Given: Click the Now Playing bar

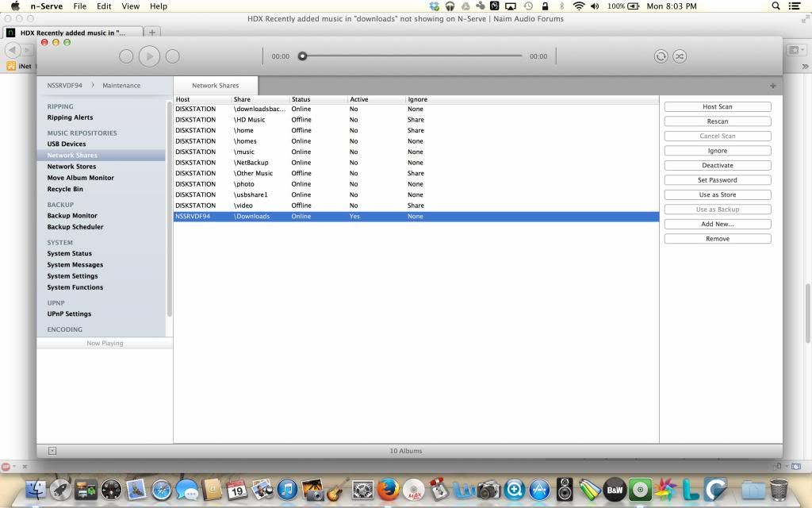Looking at the screenshot, I should pos(105,343).
